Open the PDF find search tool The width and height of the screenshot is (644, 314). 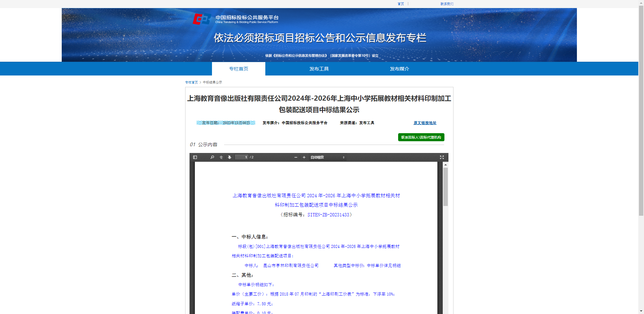[x=212, y=157]
